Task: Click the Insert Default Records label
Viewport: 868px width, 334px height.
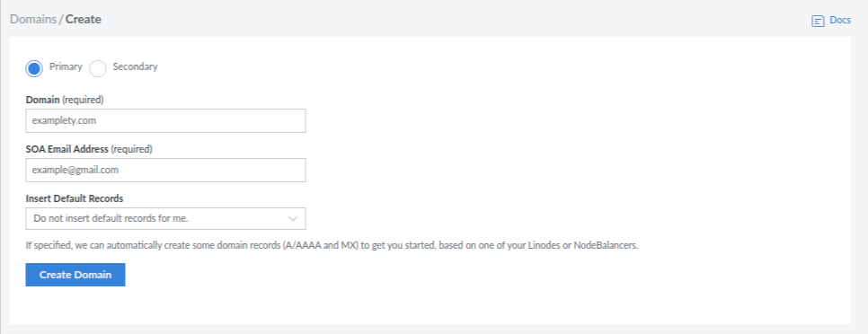Action: [x=75, y=198]
